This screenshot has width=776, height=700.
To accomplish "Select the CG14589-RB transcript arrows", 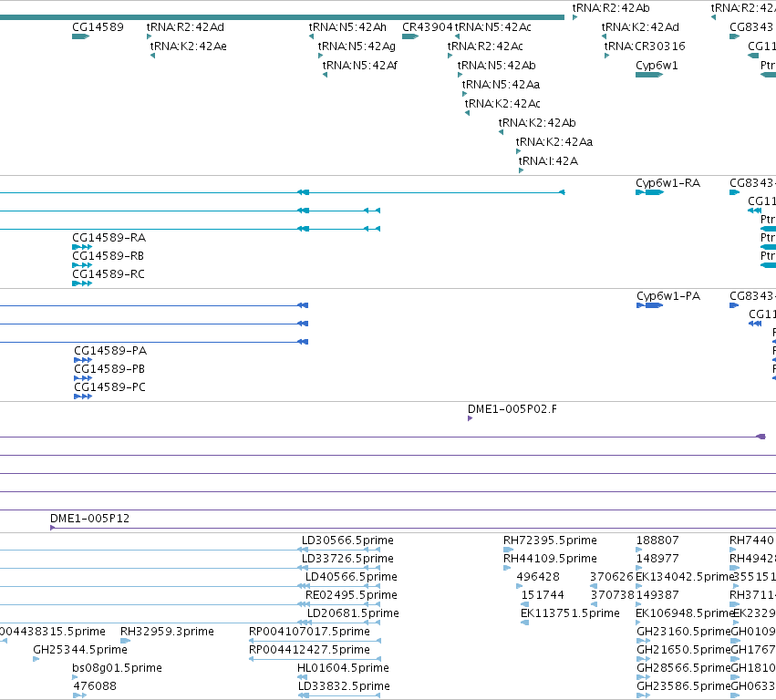I will click(x=82, y=265).
